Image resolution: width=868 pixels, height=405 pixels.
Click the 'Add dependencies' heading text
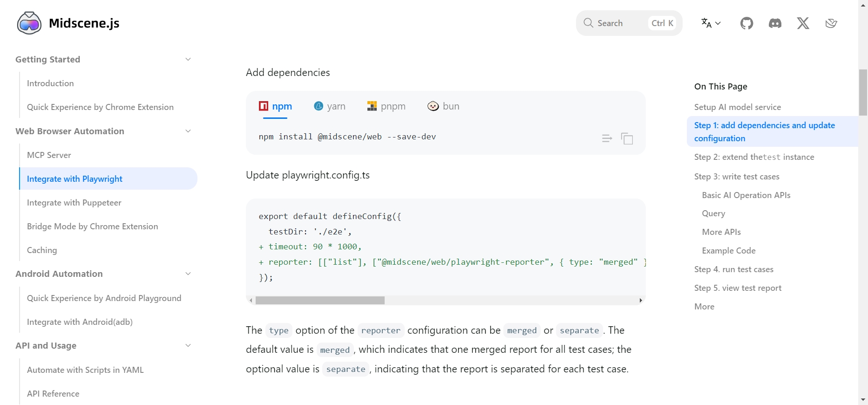click(288, 72)
